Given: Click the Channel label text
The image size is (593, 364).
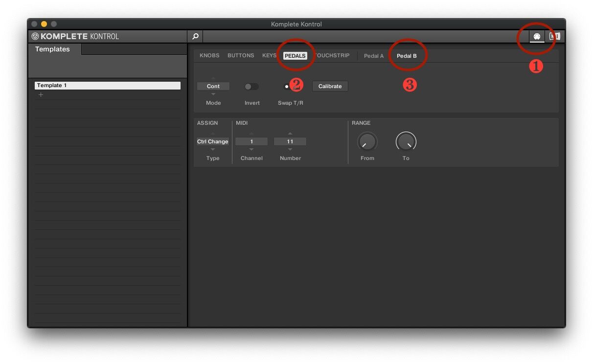Looking at the screenshot, I should 251,158.
